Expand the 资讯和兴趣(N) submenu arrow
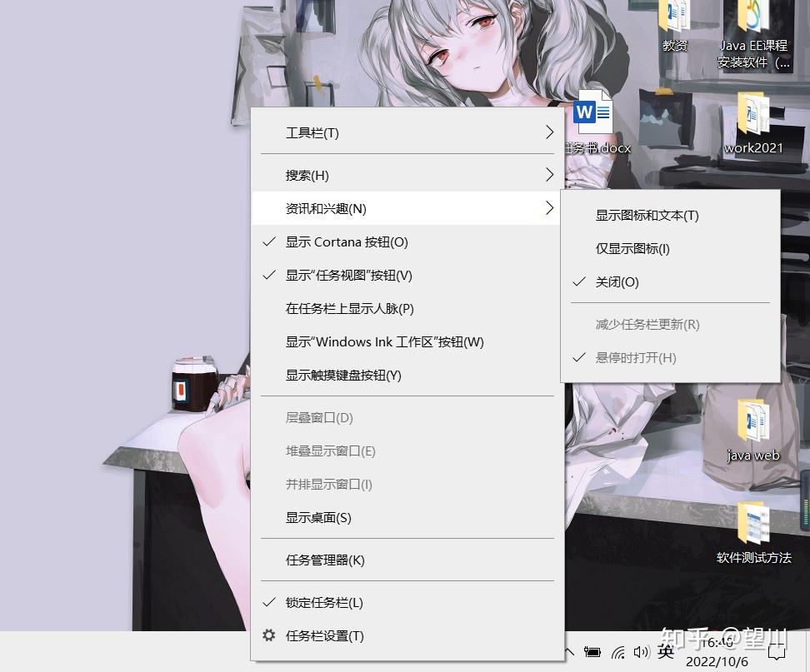Screen dimensions: 810x672 pos(550,208)
